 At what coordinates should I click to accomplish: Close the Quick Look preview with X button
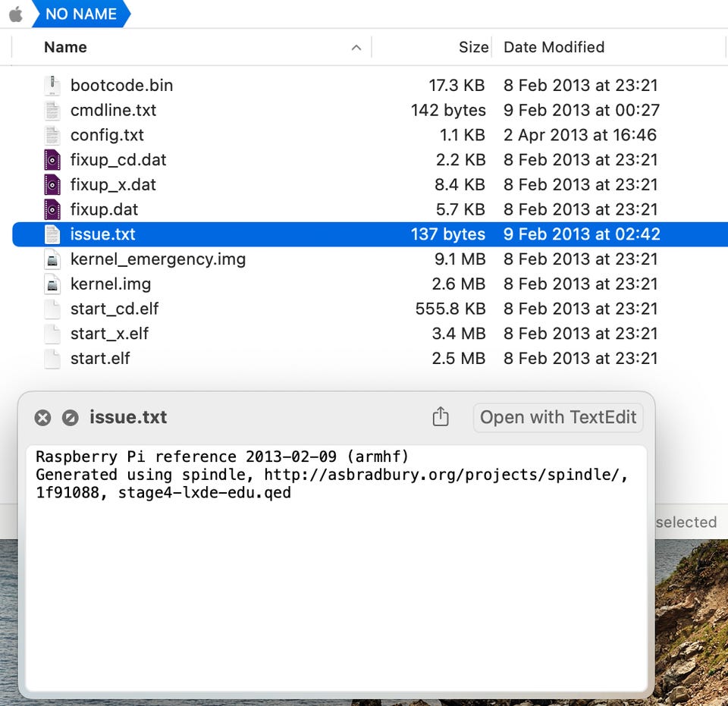[x=42, y=418]
